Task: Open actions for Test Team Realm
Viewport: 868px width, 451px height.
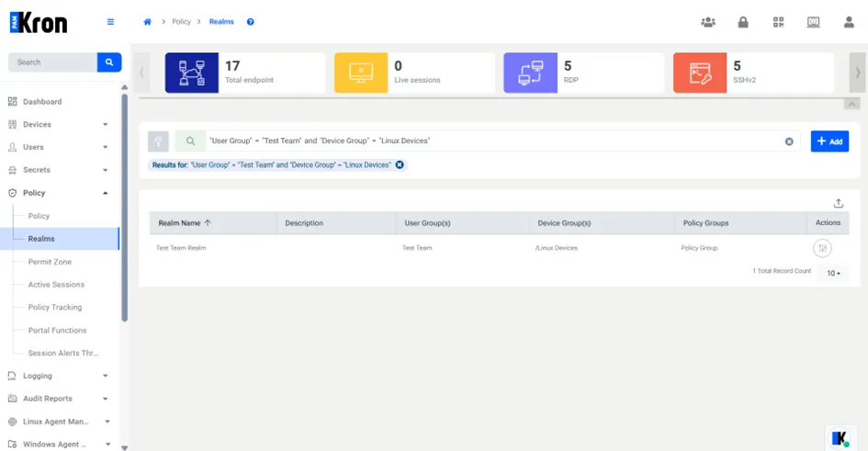Action: 823,248
